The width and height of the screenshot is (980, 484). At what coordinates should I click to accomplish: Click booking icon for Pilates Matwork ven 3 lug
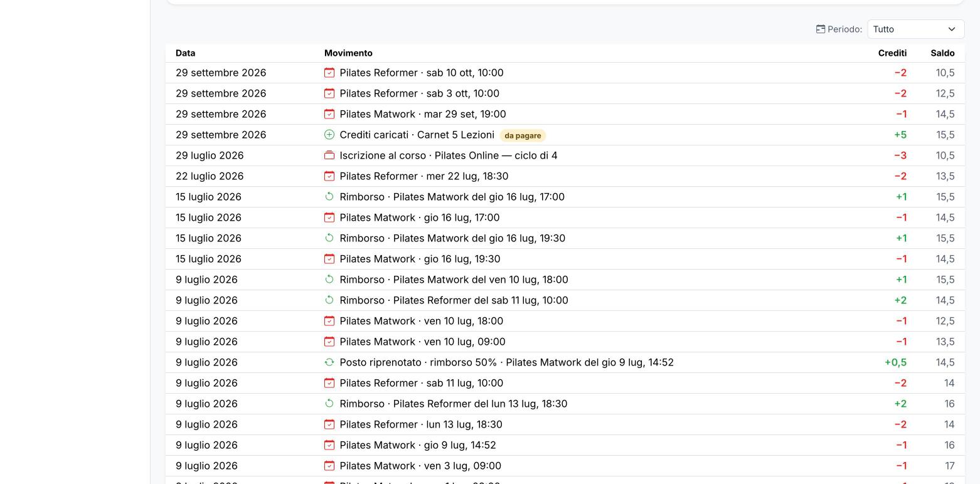pos(329,466)
